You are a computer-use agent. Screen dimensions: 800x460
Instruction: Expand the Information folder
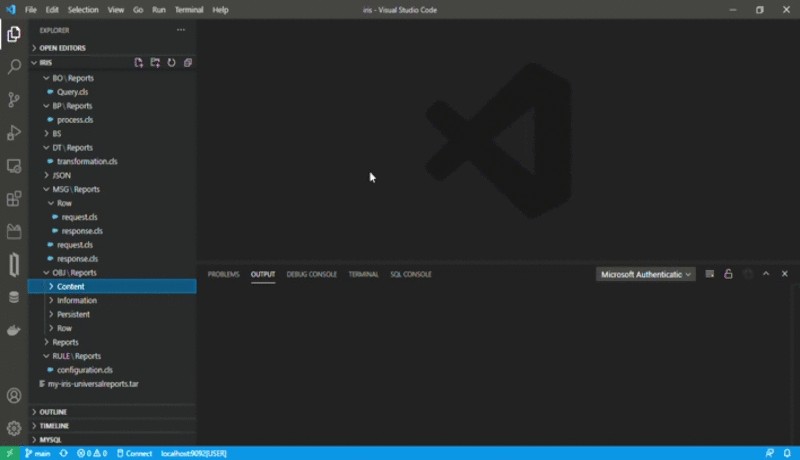(76, 300)
